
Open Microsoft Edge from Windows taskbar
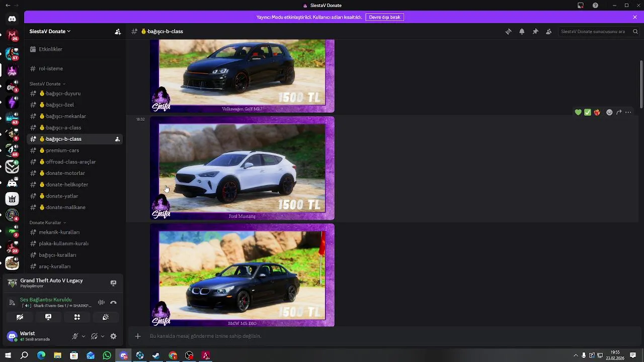tap(41, 355)
